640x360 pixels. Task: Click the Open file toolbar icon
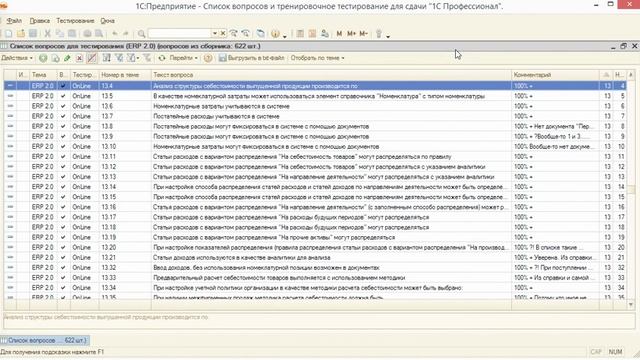21,34
